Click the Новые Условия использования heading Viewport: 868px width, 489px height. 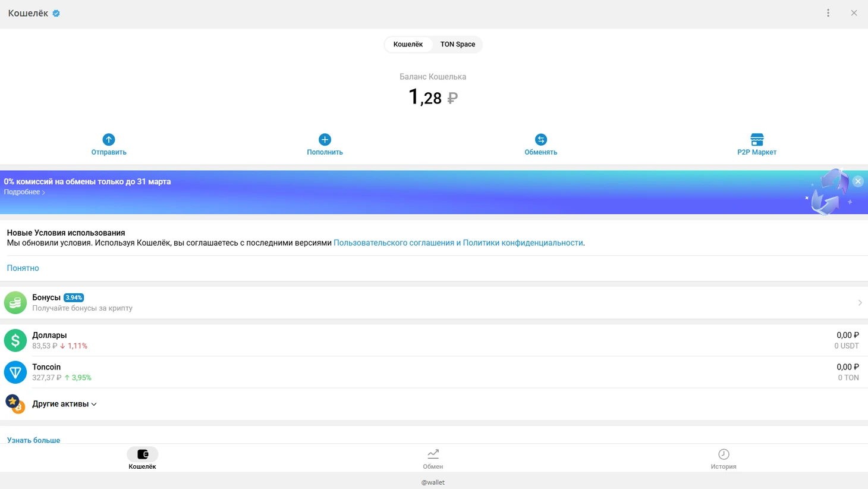pyautogui.click(x=66, y=233)
